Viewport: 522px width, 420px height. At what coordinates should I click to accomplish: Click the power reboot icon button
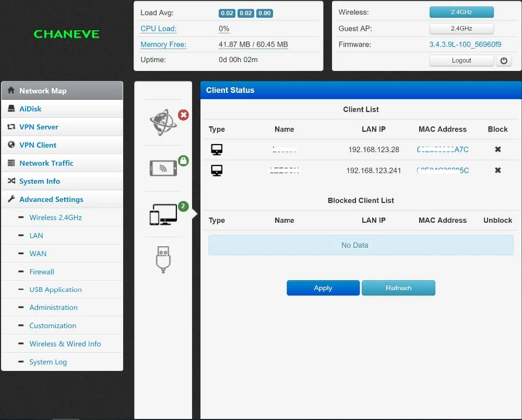(504, 61)
